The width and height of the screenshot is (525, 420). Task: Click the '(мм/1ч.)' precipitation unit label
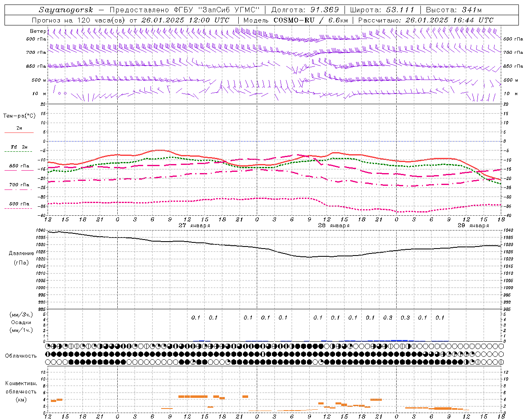coord(21,330)
